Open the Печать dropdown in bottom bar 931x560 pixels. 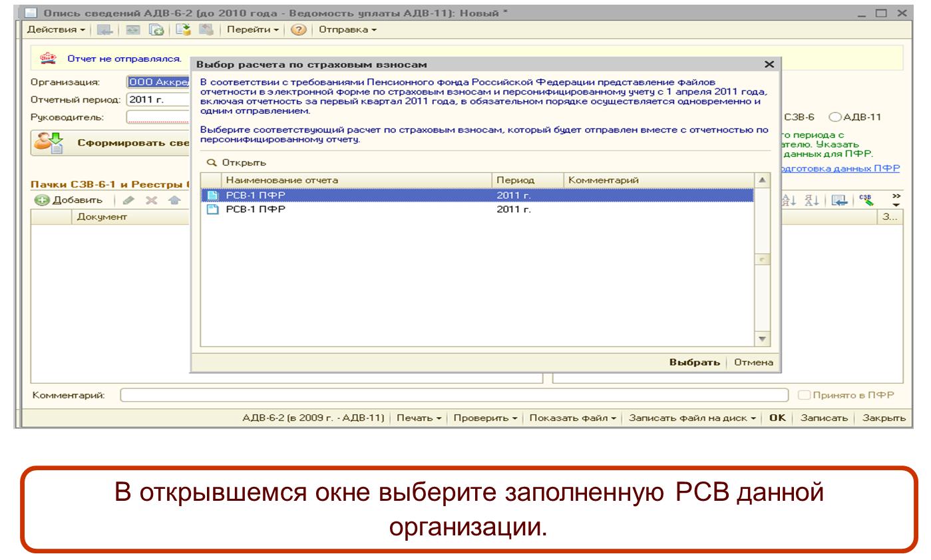[419, 418]
